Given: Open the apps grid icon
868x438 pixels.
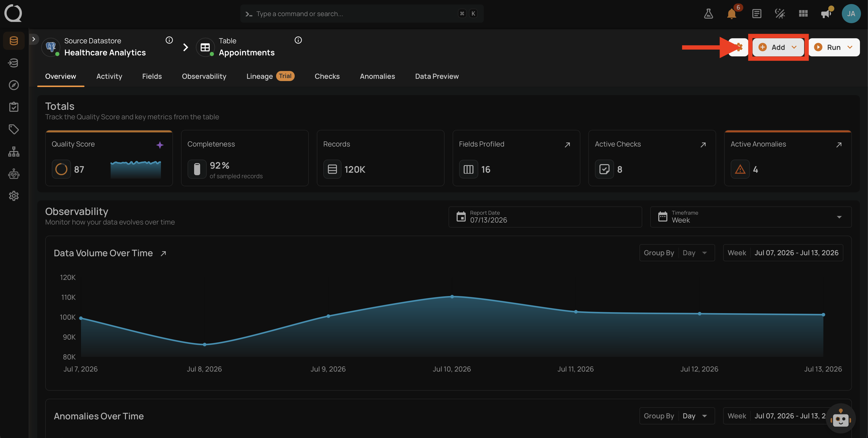Looking at the screenshot, I should point(803,14).
